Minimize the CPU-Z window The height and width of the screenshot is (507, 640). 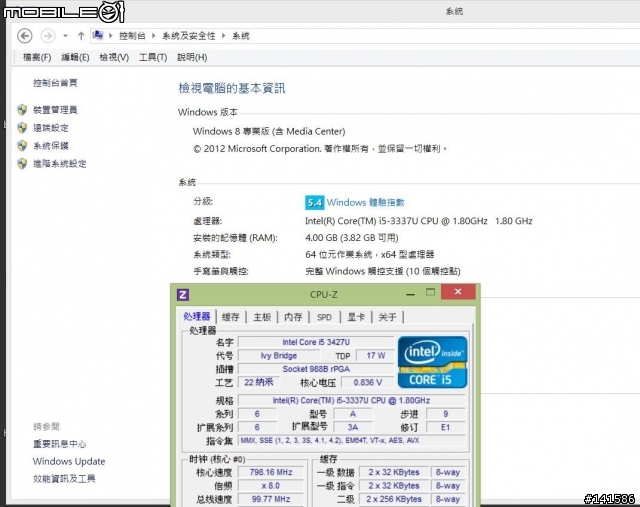click(x=411, y=294)
